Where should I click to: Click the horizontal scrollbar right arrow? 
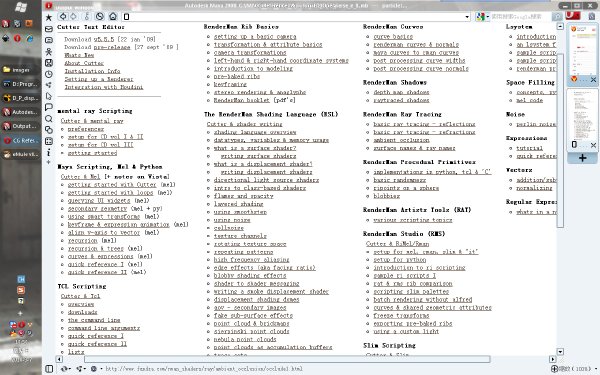click(553, 359)
